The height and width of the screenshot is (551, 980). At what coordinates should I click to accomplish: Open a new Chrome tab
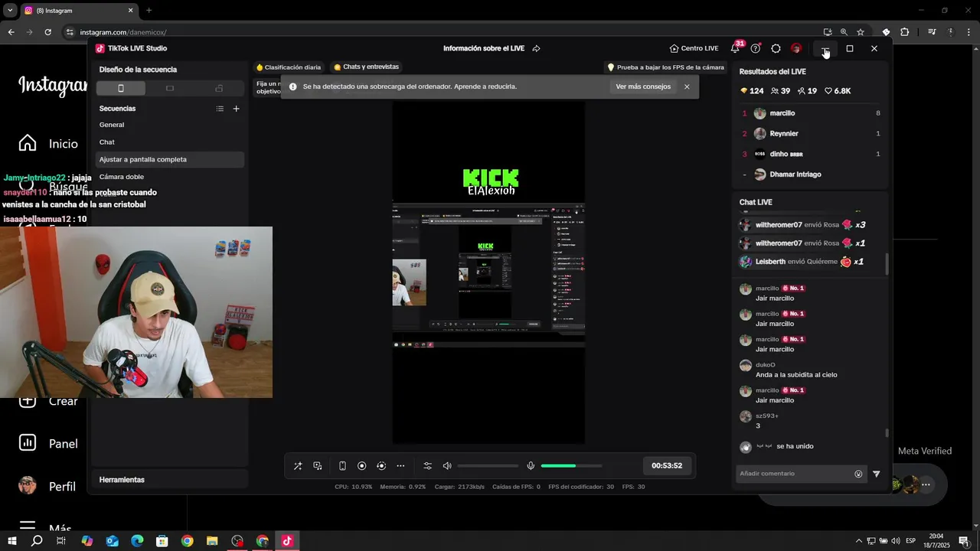pyautogui.click(x=149, y=11)
